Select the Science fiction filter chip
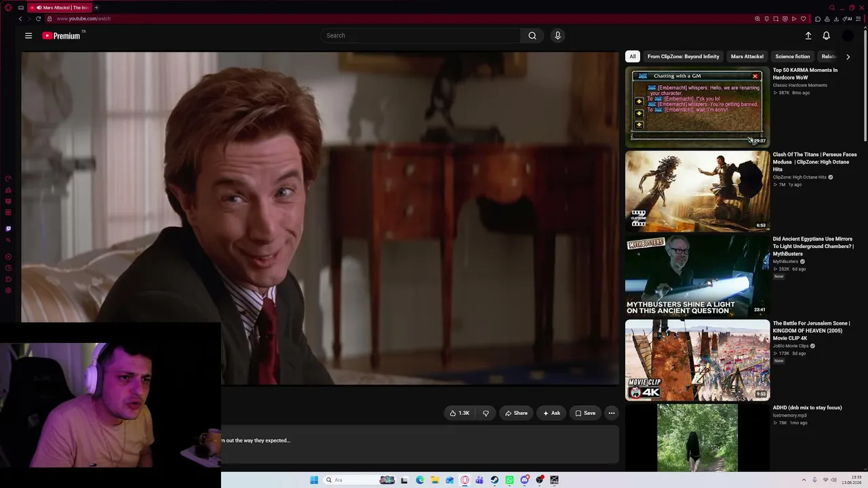 click(793, 57)
